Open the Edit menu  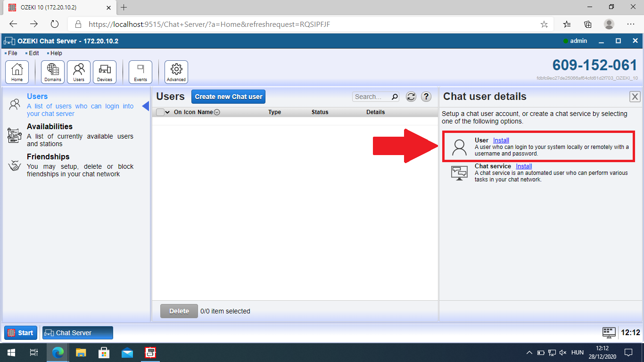pos(33,53)
